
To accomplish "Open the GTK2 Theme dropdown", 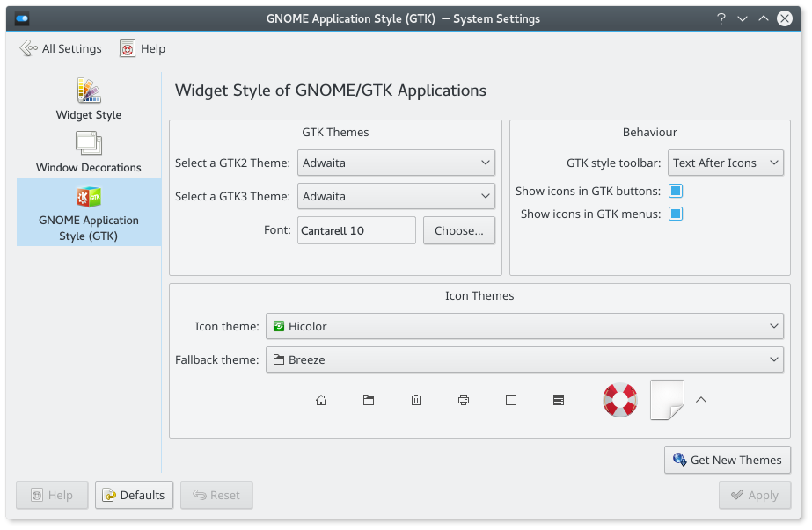I will point(396,163).
